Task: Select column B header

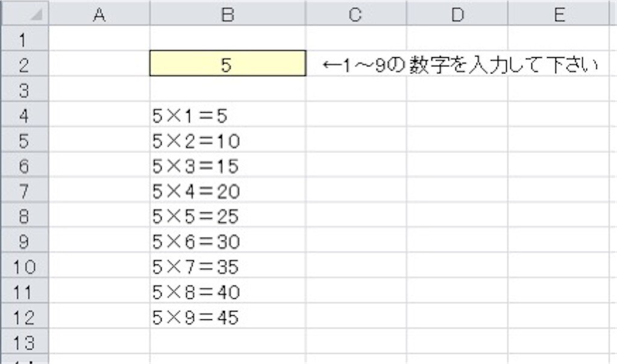Action: point(228,14)
